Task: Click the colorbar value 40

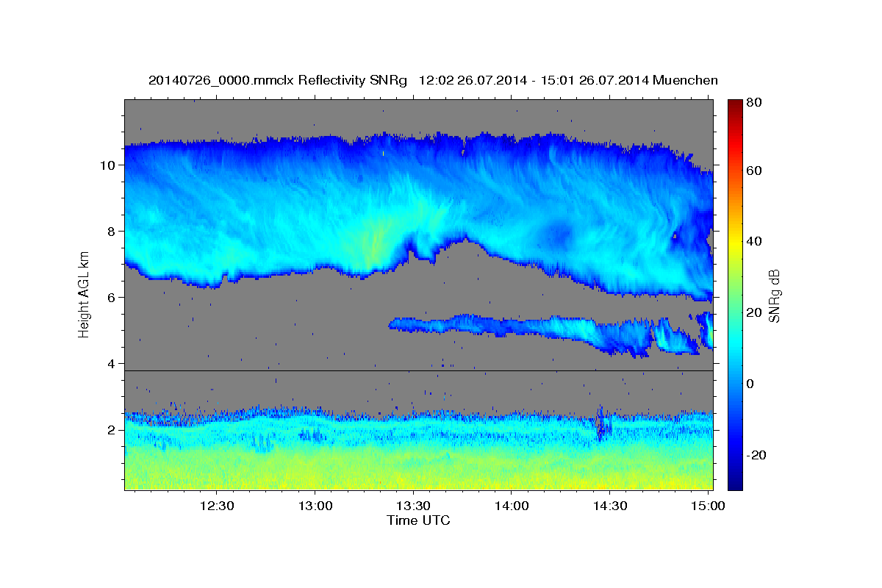Action: (x=753, y=241)
